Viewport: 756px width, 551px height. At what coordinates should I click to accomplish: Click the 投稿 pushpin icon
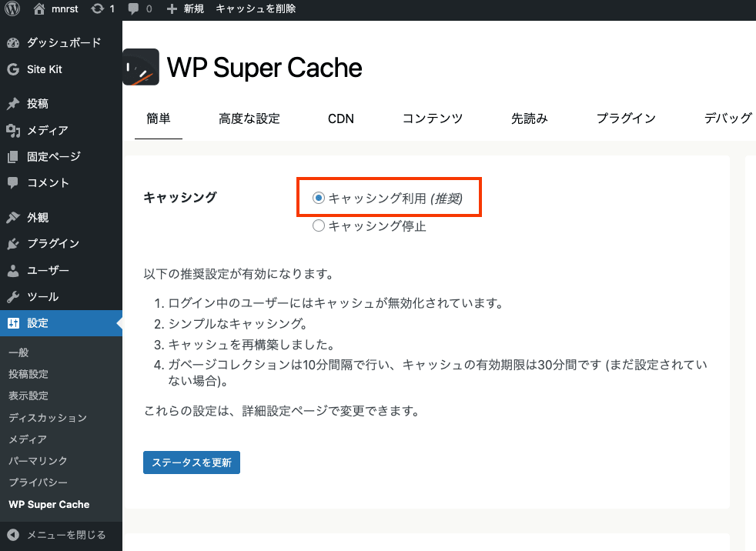click(x=13, y=104)
